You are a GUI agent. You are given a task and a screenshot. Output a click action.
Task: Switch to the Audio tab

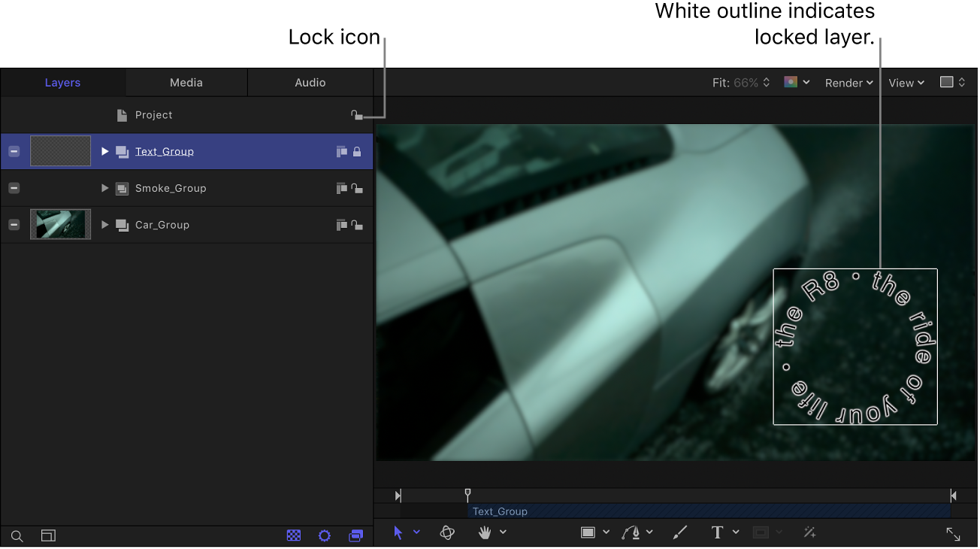click(310, 83)
